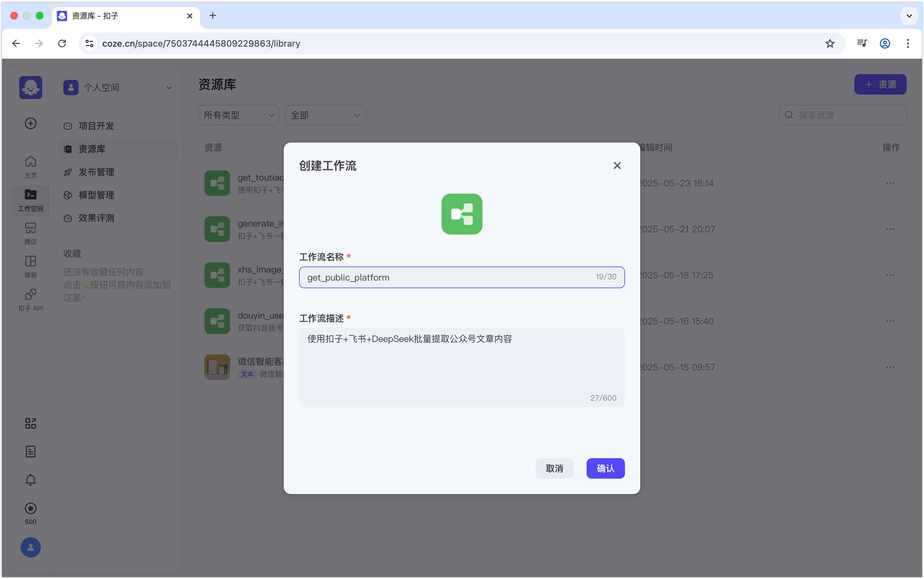Viewport: 924px width, 579px height.
Task: Expand the 全部 filter dropdown
Action: (x=326, y=115)
